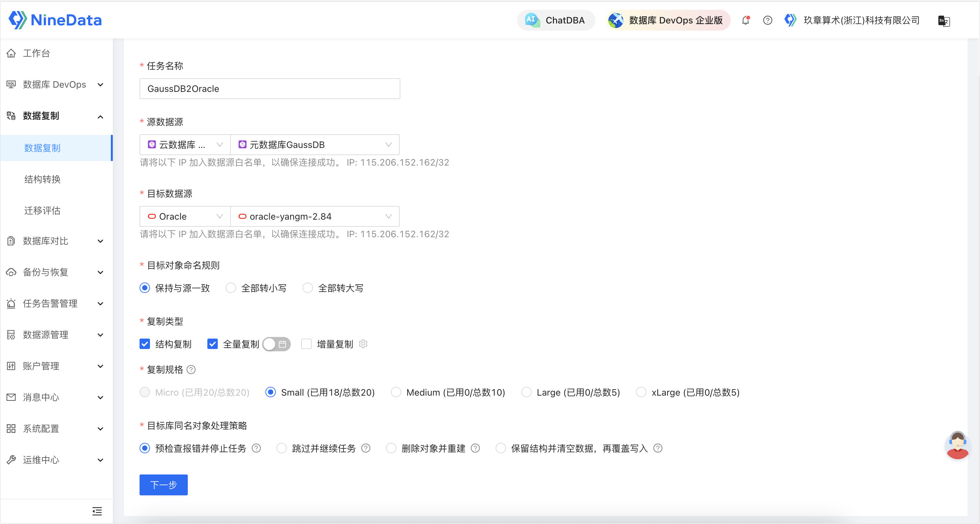Click the 任务名称 input field
This screenshot has height=524, width=980.
[x=270, y=89]
